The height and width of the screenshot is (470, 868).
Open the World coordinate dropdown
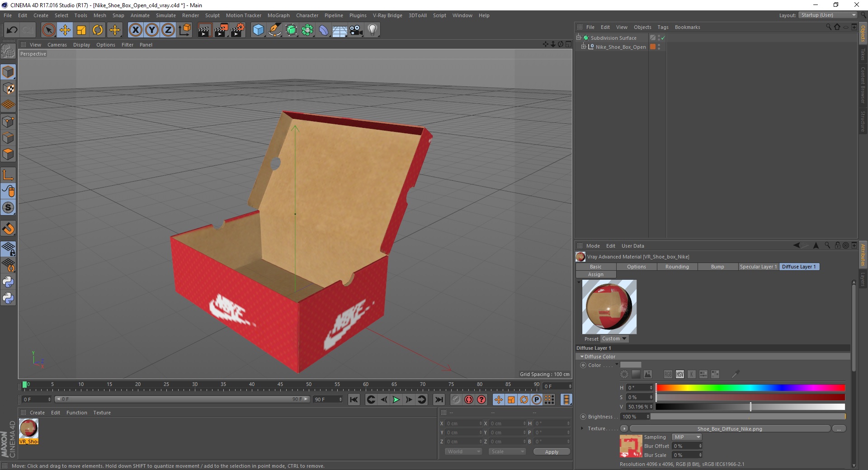(463, 451)
